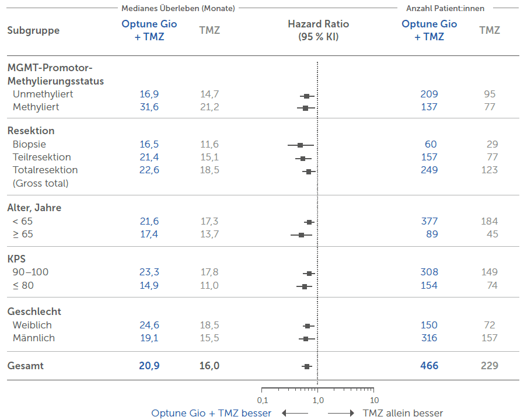Click the "Optune Gio + TMZ besser" label
This screenshot has width=524, height=420.
(x=211, y=413)
